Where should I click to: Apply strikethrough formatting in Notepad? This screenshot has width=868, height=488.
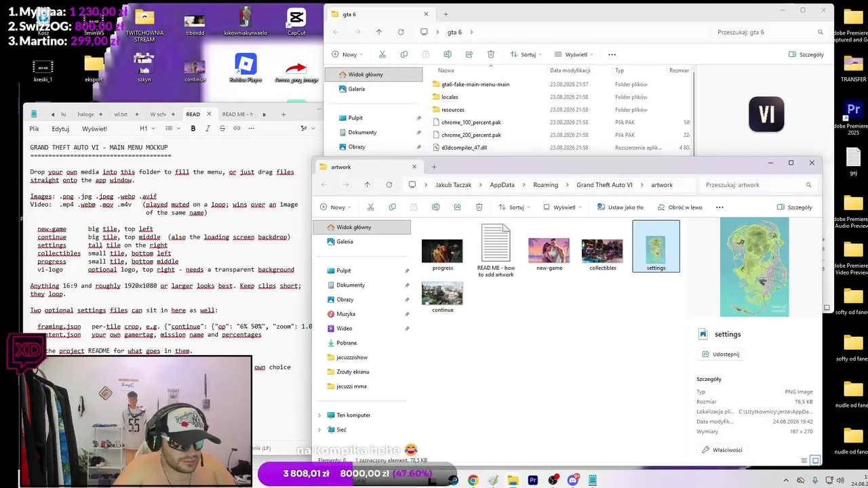coord(222,128)
